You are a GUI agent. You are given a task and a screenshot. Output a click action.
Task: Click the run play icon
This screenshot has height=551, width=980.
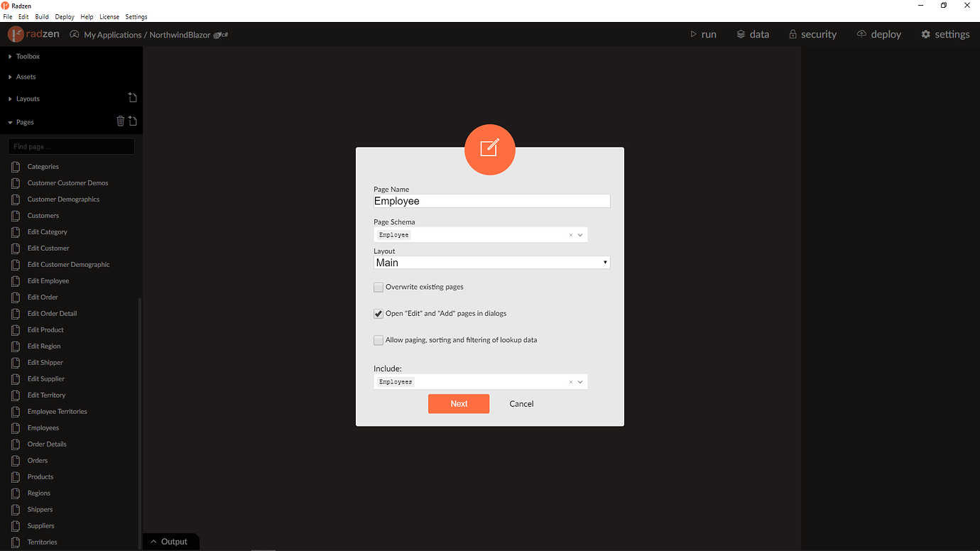click(694, 34)
